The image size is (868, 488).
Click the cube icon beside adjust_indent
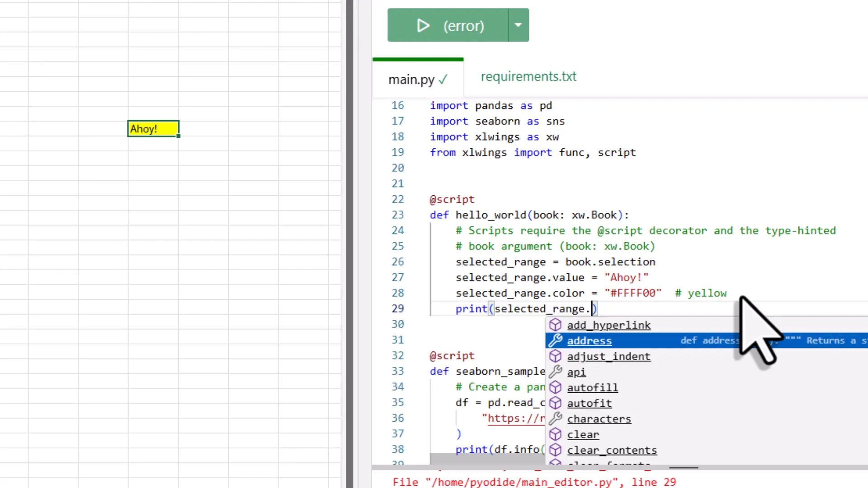[x=555, y=356]
